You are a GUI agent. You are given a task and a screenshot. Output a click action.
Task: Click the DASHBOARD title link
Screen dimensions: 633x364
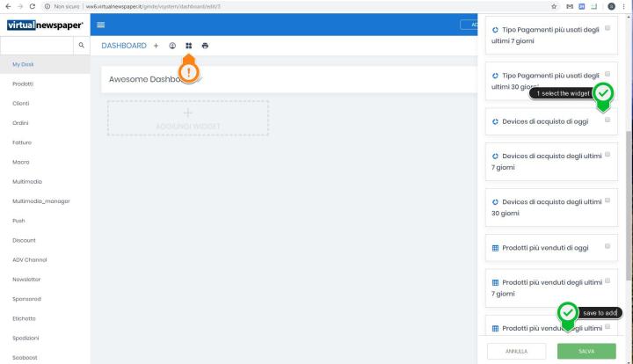(124, 46)
